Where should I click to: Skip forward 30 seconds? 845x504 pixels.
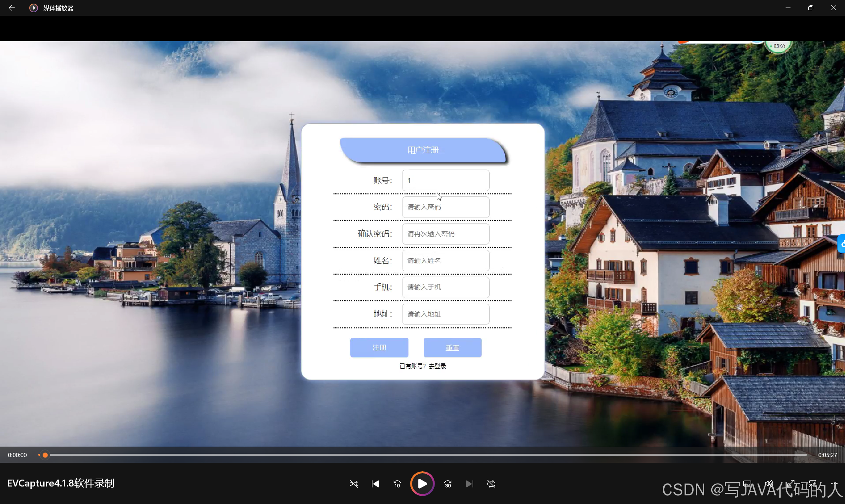pos(448,484)
